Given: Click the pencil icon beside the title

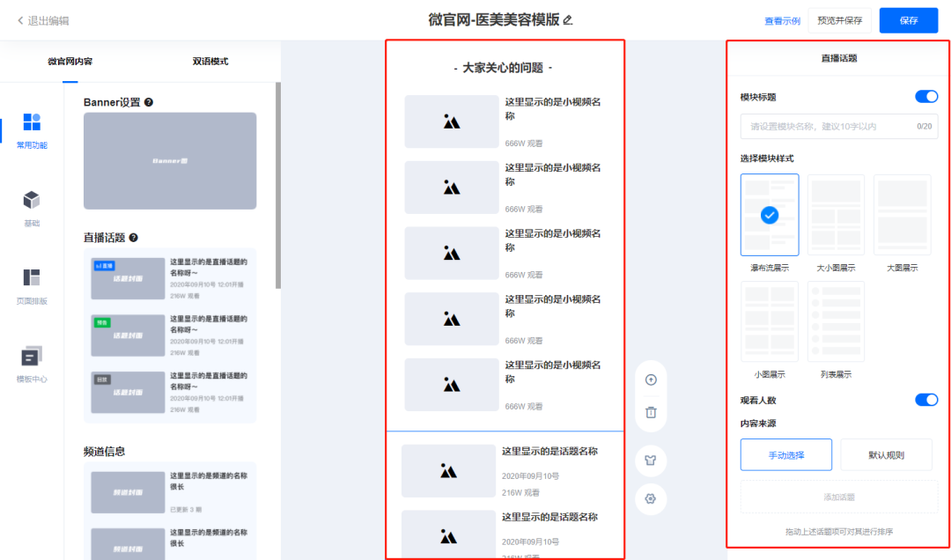Looking at the screenshot, I should 568,20.
